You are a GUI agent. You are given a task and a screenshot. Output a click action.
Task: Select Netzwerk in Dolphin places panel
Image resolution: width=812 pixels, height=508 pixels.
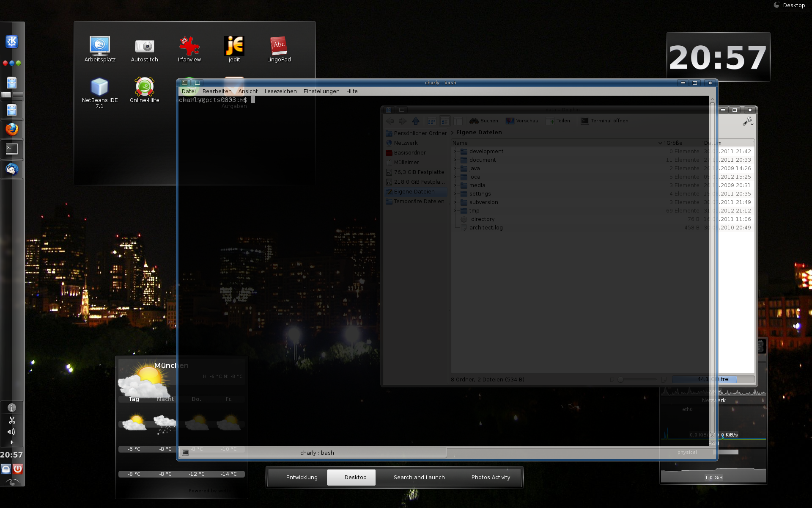(x=406, y=143)
